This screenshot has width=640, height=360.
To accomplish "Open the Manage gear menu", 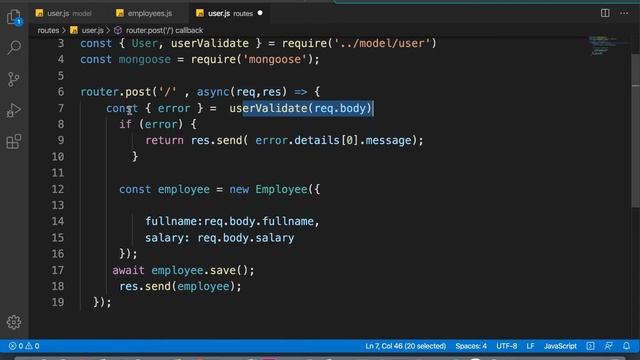I will click(x=13, y=322).
